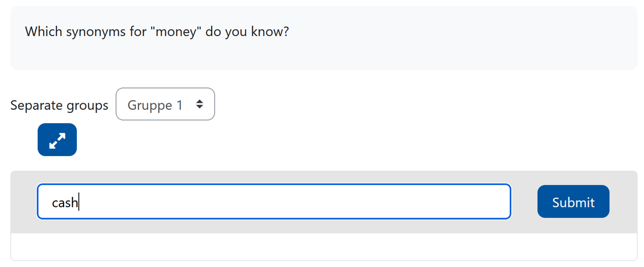Click the question text about money synonyms
Image resolution: width=644 pixels, height=267 pixels.
(x=157, y=32)
